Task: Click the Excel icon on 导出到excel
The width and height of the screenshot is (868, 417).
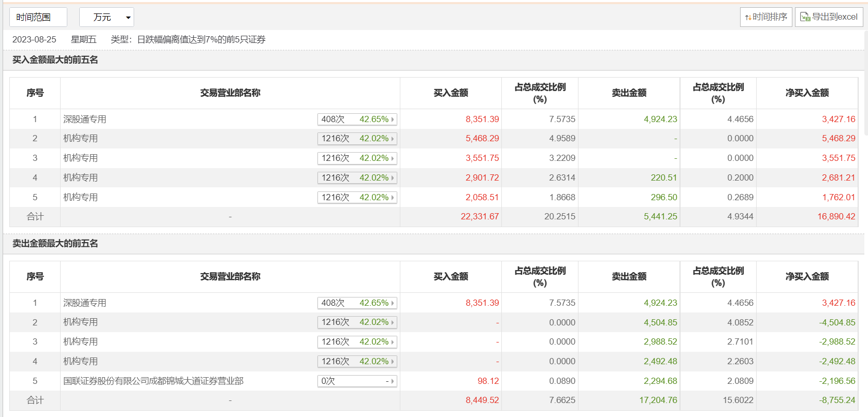Action: pyautogui.click(x=805, y=17)
